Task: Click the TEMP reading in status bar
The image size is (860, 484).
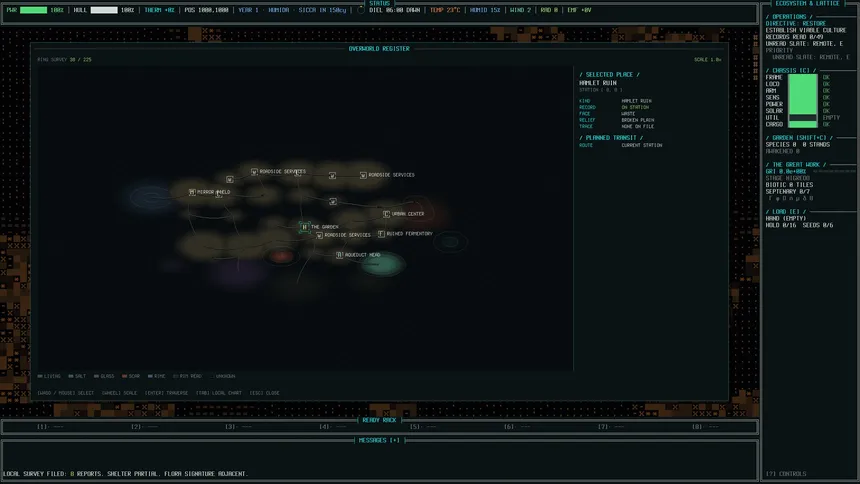Action: click(445, 10)
